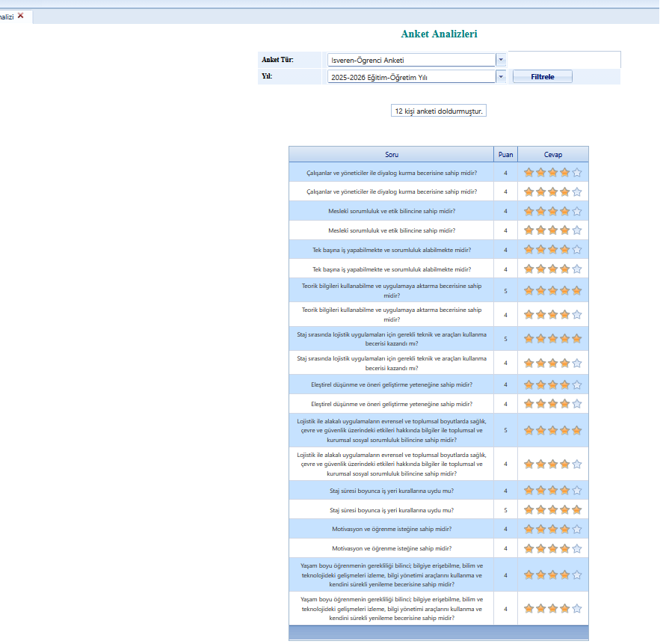Select Staj sırasında lojistik question scored 5
669x644 pixels.
(392, 339)
